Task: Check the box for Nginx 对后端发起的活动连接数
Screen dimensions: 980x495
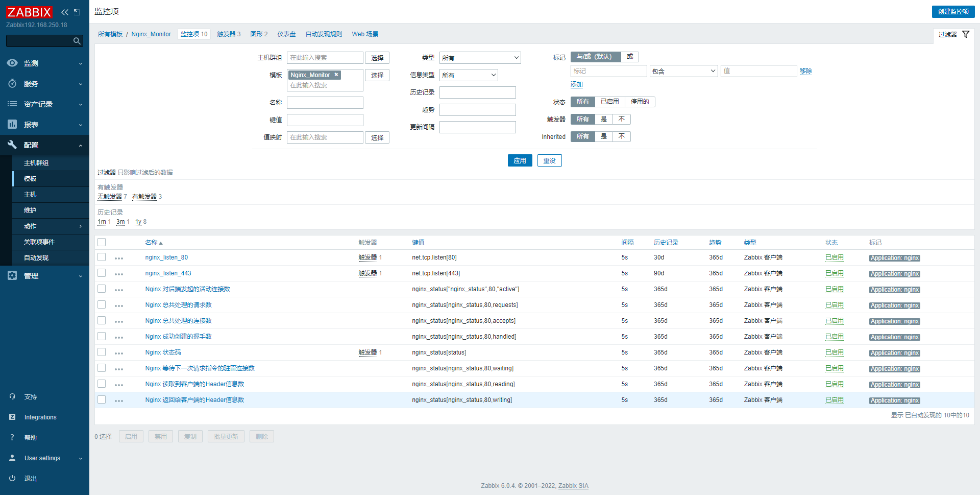Action: 102,289
